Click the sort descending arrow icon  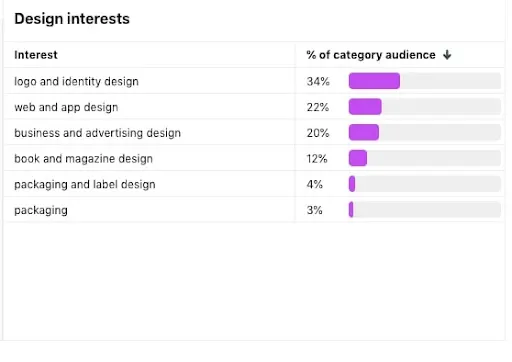(447, 55)
